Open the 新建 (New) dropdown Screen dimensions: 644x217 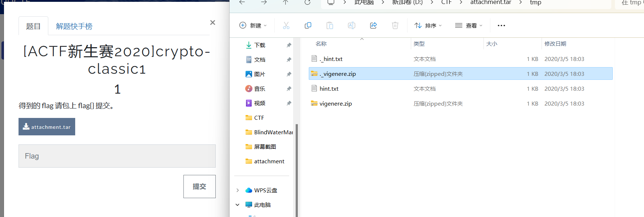253,25
